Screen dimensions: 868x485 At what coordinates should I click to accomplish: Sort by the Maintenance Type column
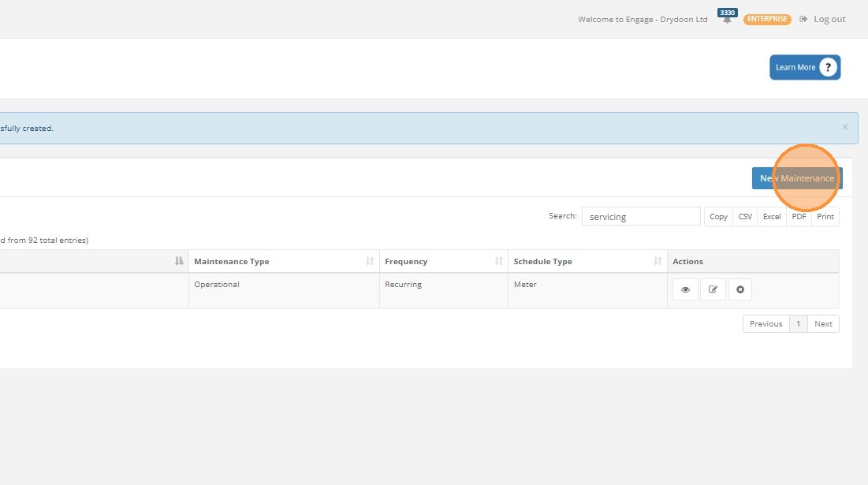[284, 261]
